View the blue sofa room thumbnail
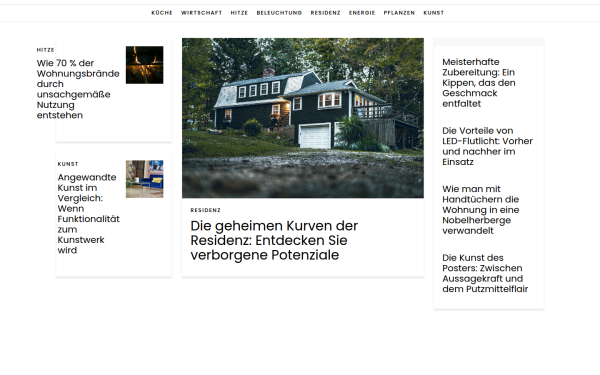This screenshot has height=375, width=600. tap(145, 179)
